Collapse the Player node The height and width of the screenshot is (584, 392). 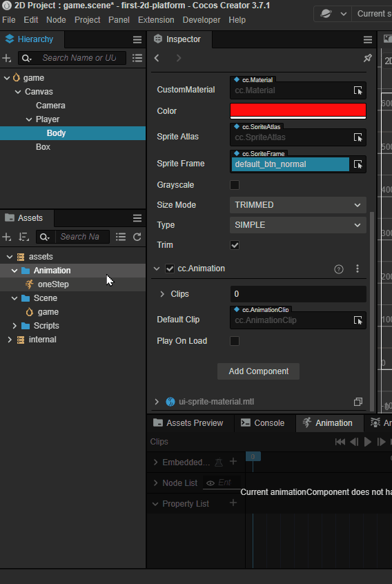[x=29, y=119]
